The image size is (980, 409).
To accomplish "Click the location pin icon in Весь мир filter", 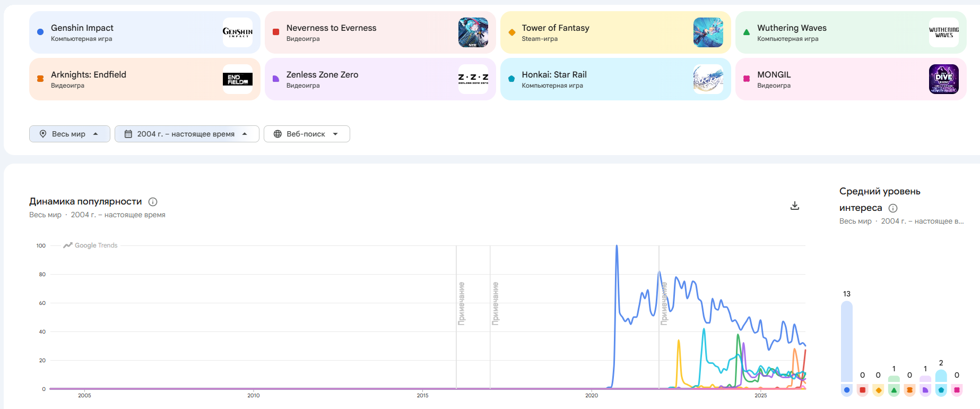I will [x=43, y=134].
